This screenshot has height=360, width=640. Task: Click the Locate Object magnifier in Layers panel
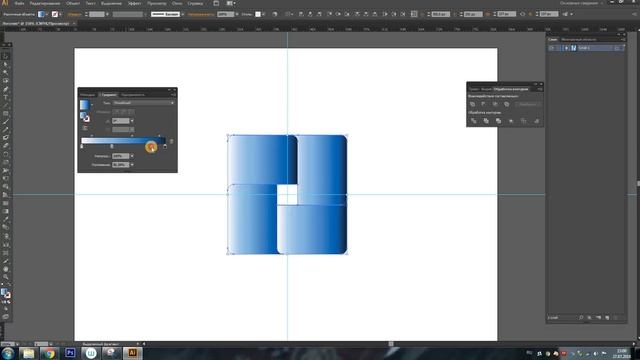(x=581, y=317)
